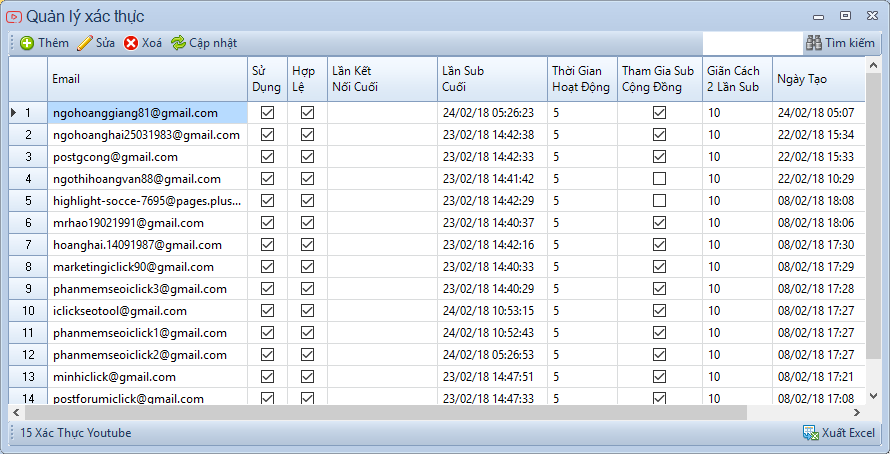The image size is (890, 454).
Task: Toggle Sử Dụng checkbox for postgcong@gmail.com
Action: tap(267, 157)
